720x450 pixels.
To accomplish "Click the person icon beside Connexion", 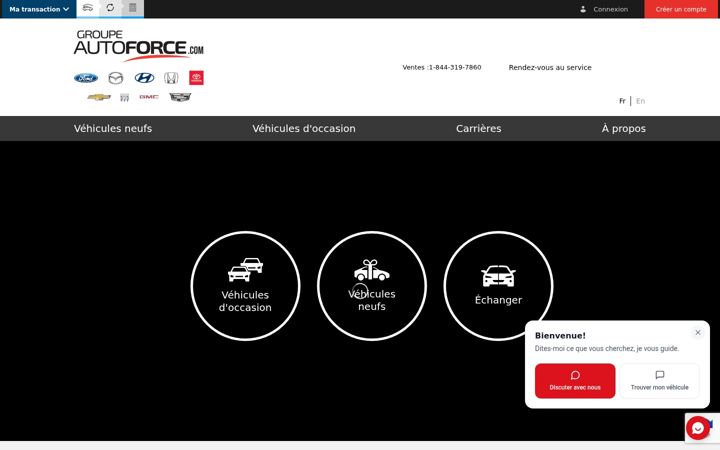I will [x=583, y=9].
